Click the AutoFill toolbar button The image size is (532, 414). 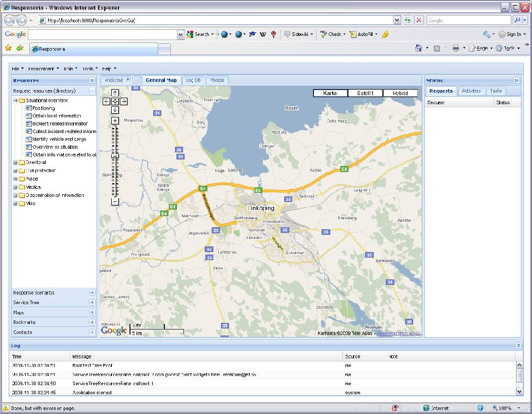(364, 34)
